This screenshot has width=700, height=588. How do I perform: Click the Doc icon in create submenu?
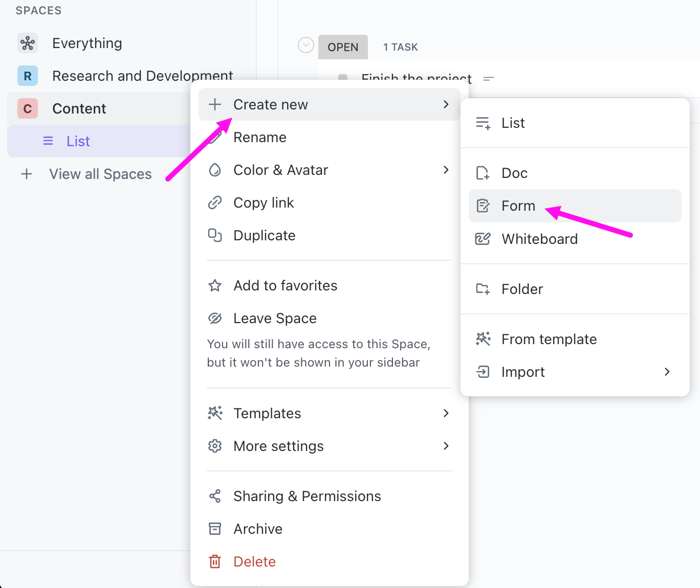(x=483, y=173)
